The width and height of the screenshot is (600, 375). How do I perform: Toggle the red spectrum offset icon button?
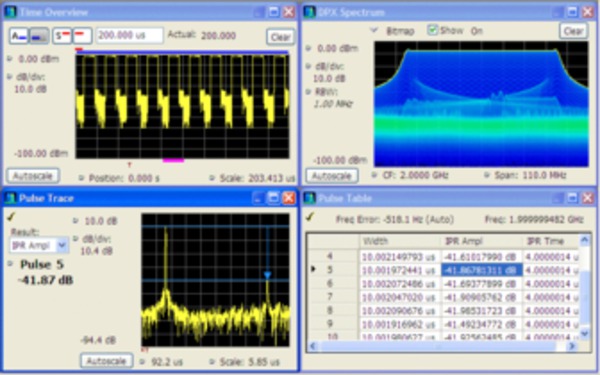coord(82,36)
